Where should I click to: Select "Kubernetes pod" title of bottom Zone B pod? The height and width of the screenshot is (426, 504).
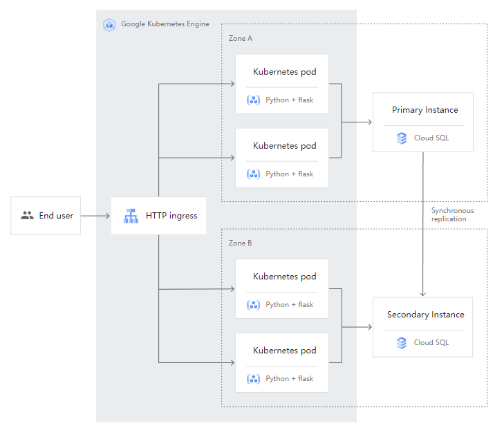point(284,351)
